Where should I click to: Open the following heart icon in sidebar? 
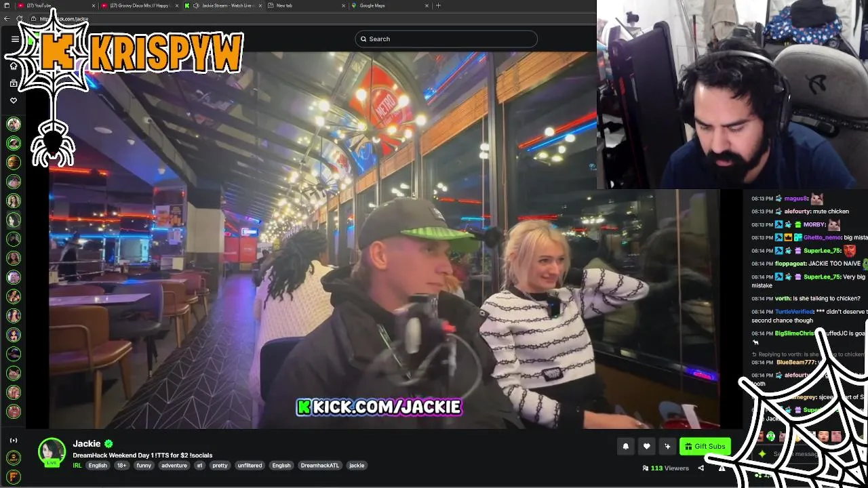14,100
